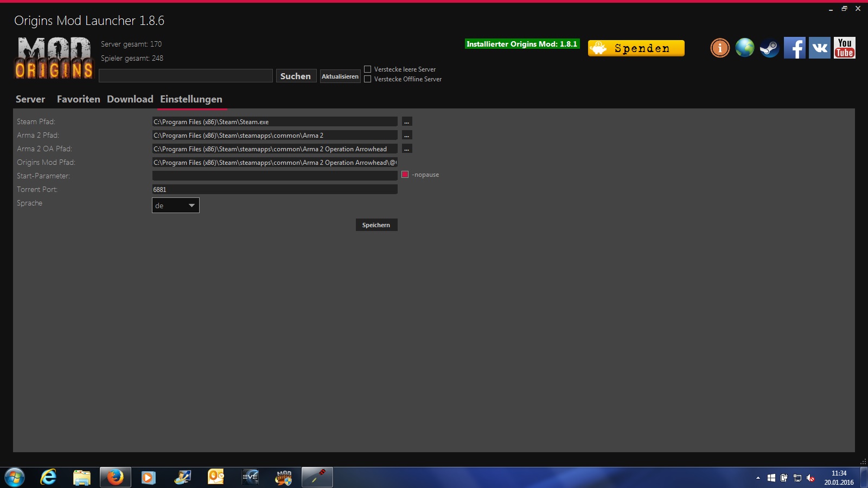This screenshot has width=868, height=488.
Task: Switch to the Favoriten tab
Action: pyautogui.click(x=79, y=99)
